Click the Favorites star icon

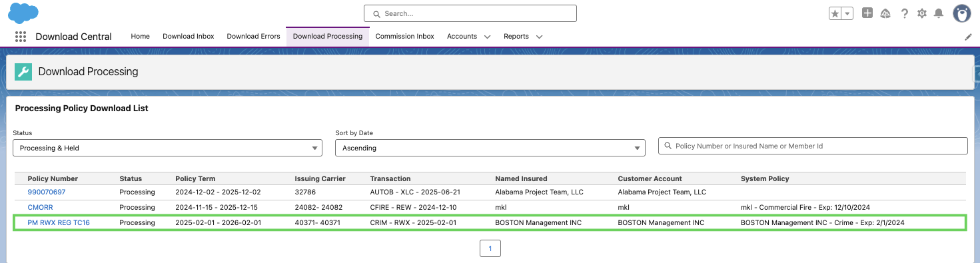(x=835, y=13)
